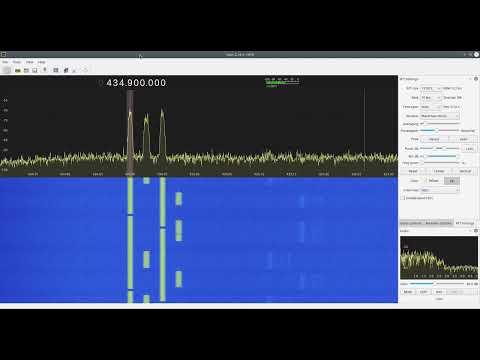The height and width of the screenshot is (360, 480).
Task: Toggle the Peak Detect button
Action: click(434, 139)
